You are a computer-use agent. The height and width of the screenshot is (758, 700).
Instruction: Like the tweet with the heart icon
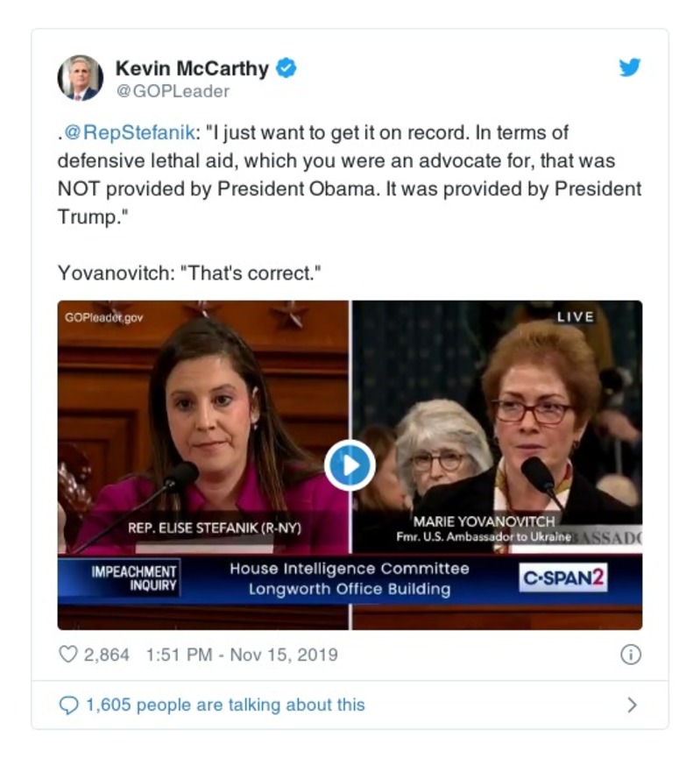pyautogui.click(x=67, y=655)
